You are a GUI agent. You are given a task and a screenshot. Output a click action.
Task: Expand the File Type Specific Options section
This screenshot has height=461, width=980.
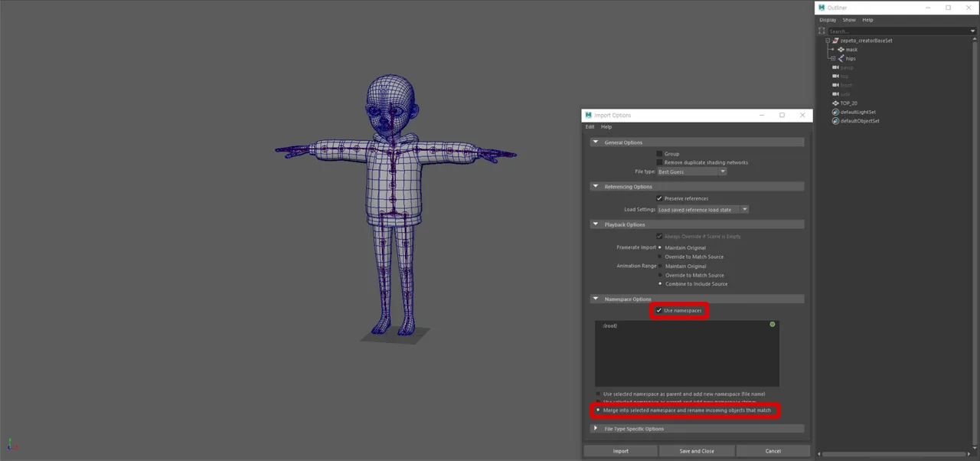click(x=596, y=428)
